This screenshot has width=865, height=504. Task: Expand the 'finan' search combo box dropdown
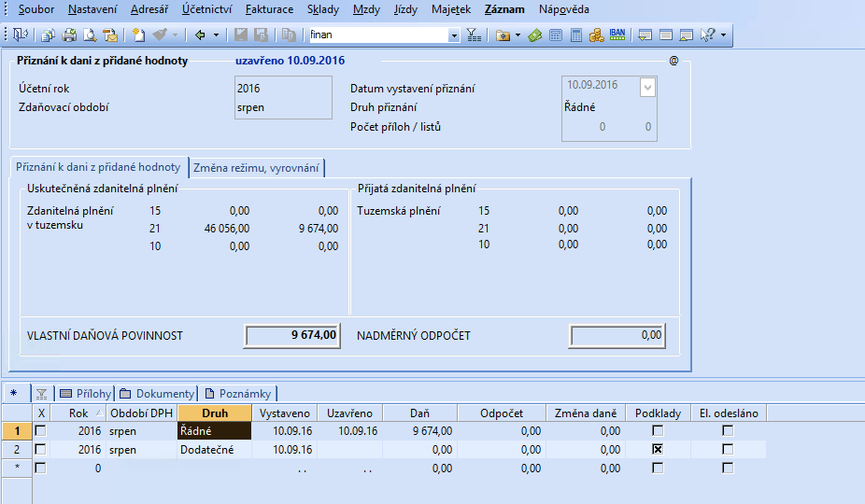(454, 35)
